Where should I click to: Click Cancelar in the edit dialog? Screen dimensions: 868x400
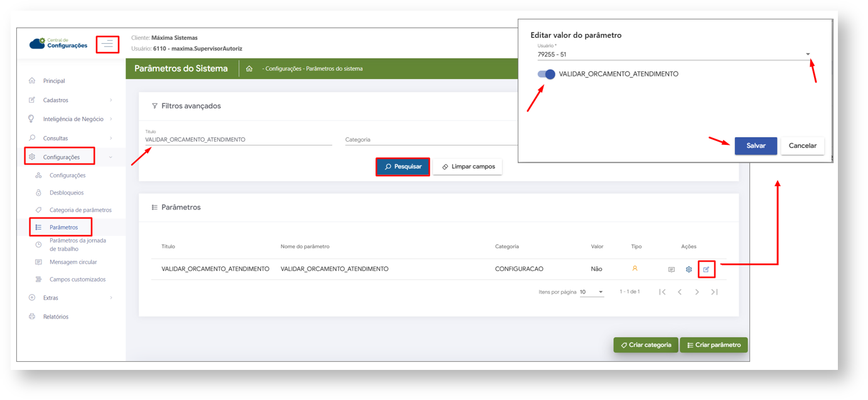click(802, 145)
